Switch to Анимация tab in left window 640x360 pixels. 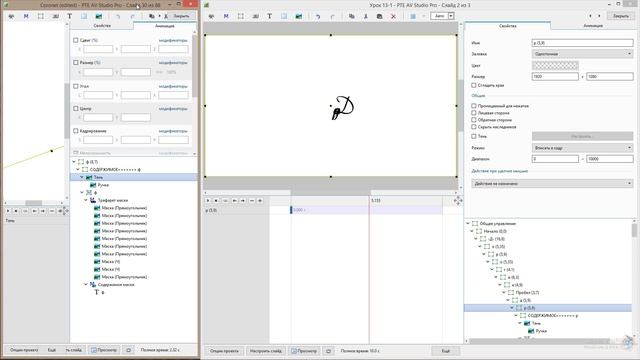click(x=164, y=26)
